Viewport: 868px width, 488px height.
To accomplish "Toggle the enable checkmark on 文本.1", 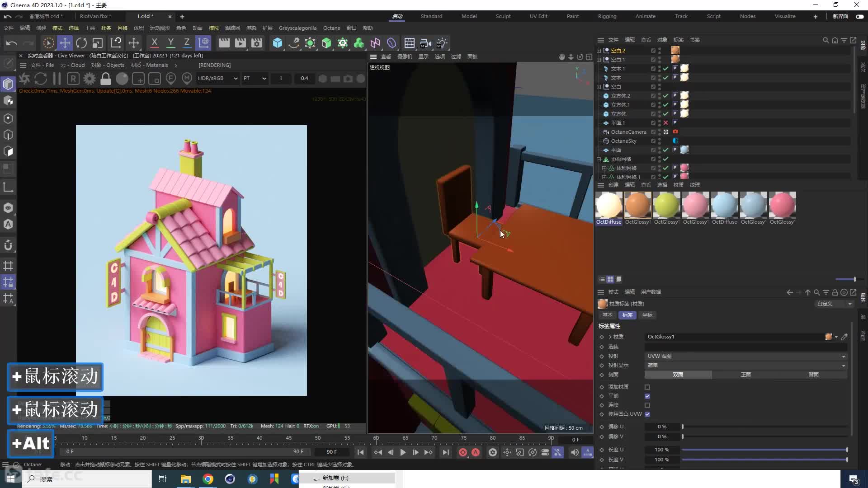I will coord(665,69).
